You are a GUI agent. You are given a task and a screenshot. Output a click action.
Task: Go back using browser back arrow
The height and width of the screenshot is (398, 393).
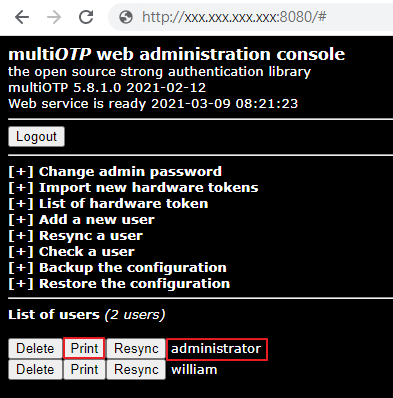[x=22, y=17]
